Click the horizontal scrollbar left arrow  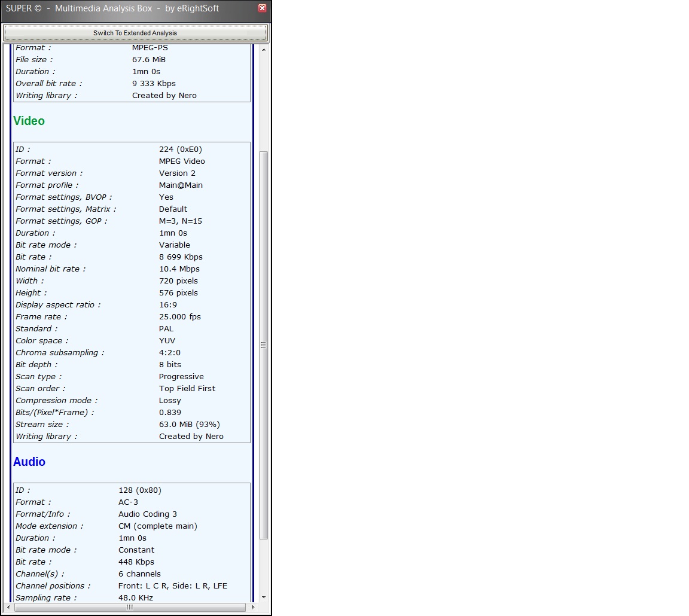tap(8, 607)
